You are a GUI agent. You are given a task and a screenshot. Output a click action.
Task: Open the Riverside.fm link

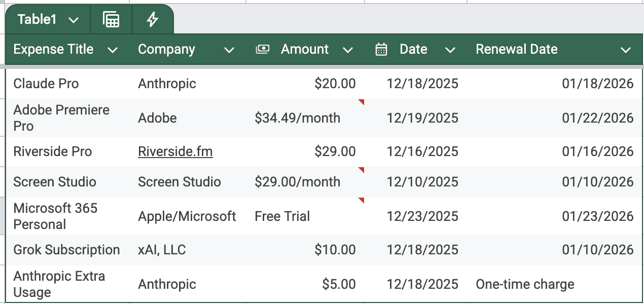[175, 151]
